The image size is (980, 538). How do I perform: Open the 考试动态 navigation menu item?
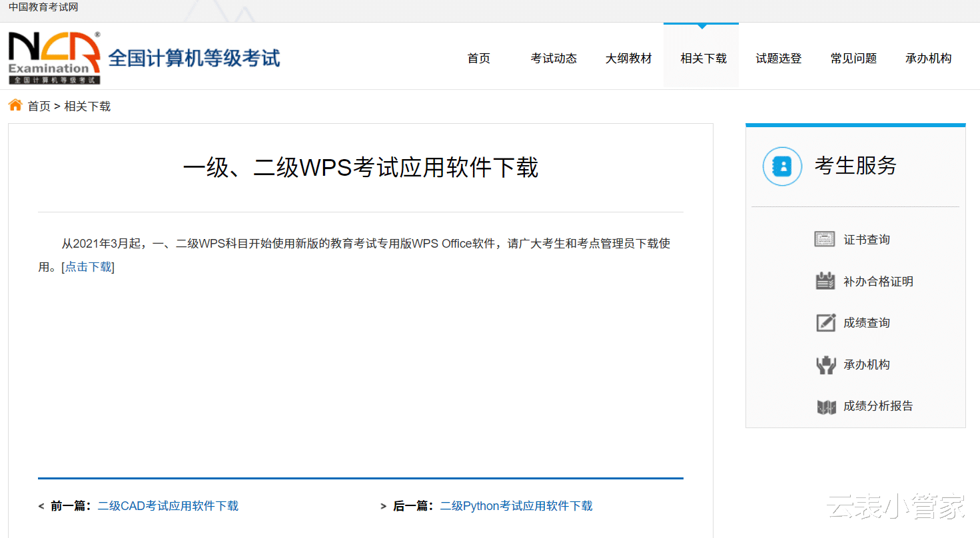pyautogui.click(x=554, y=59)
